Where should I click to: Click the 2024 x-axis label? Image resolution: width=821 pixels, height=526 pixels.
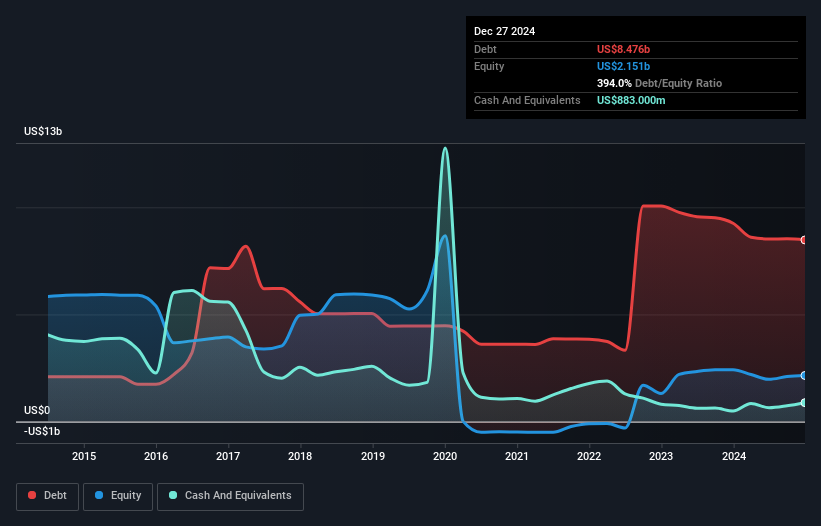point(734,456)
